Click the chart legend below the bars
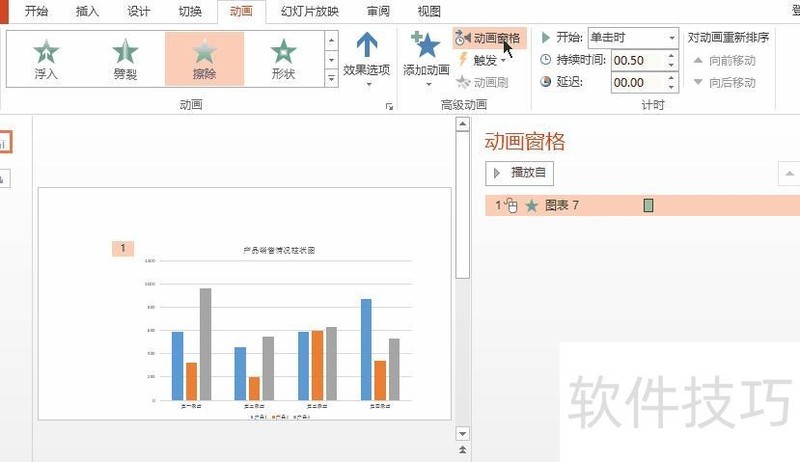 [x=280, y=417]
